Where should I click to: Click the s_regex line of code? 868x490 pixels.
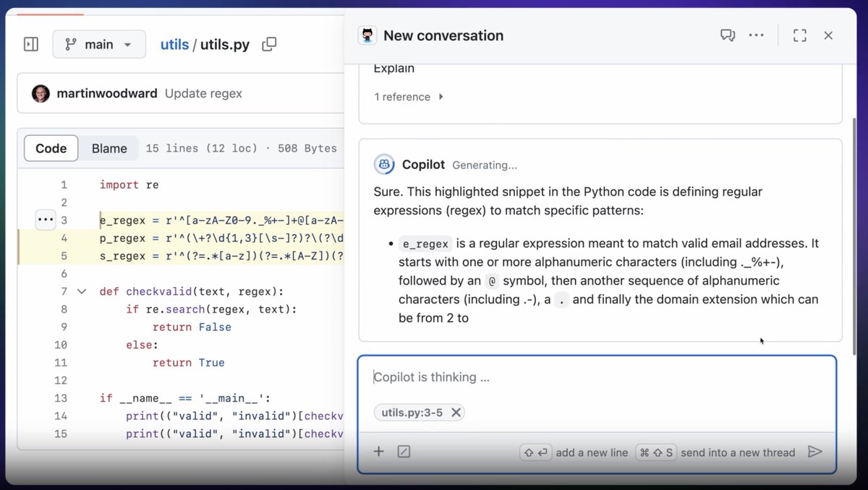221,256
